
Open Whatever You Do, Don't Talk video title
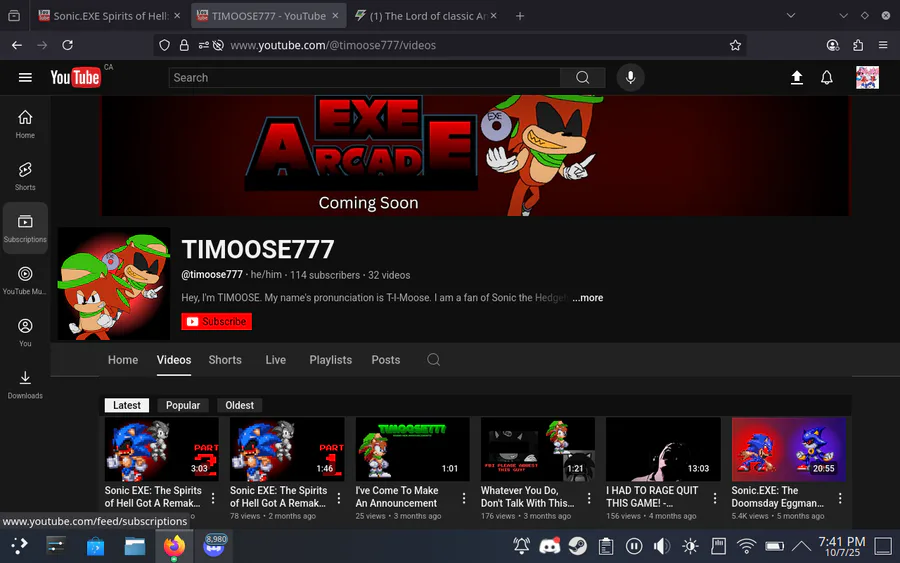pyautogui.click(x=527, y=497)
